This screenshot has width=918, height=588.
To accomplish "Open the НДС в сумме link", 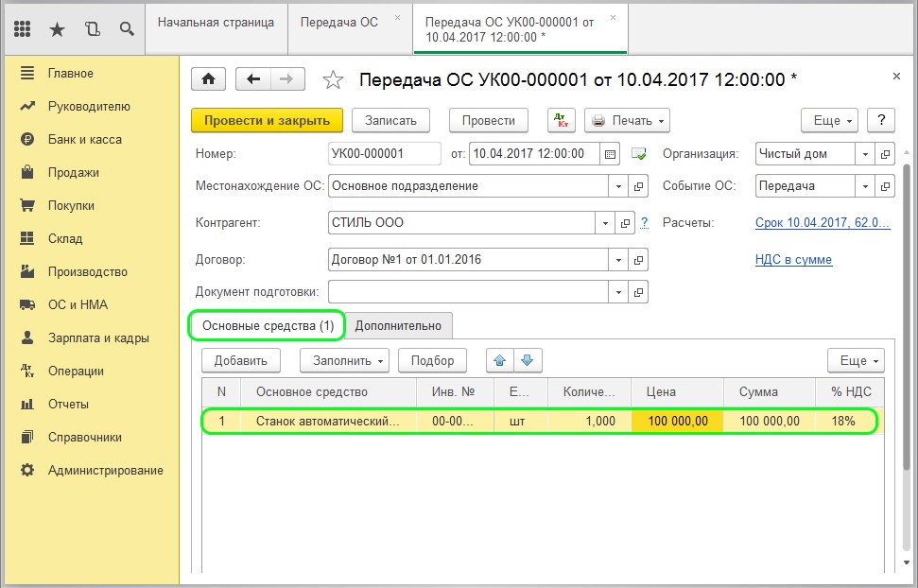I will coord(793,259).
